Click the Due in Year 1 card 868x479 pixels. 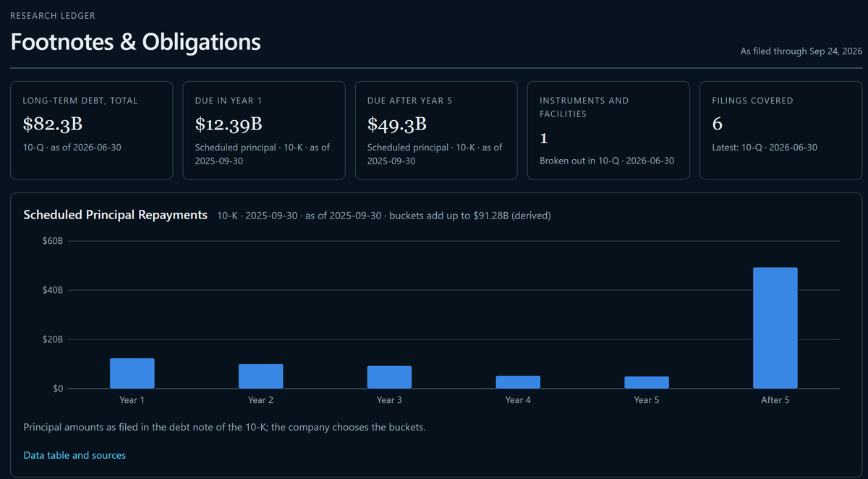(264, 130)
